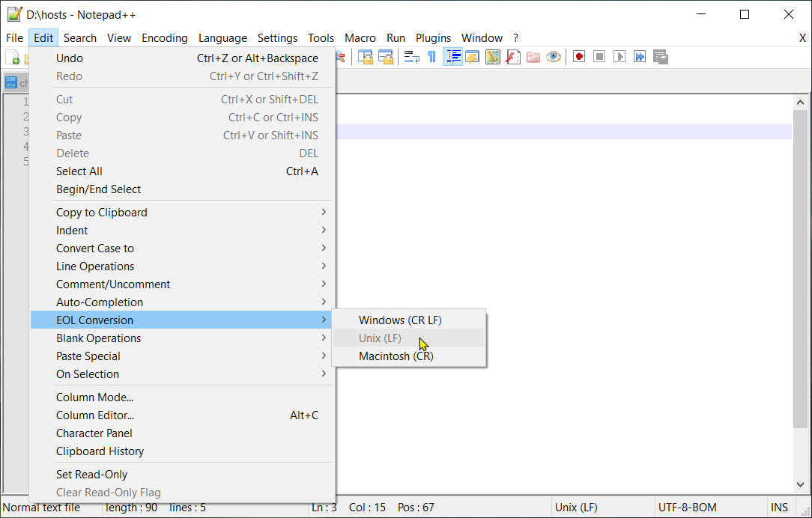The height and width of the screenshot is (518, 812).
Task: Open the Tools menu
Action: tap(321, 37)
